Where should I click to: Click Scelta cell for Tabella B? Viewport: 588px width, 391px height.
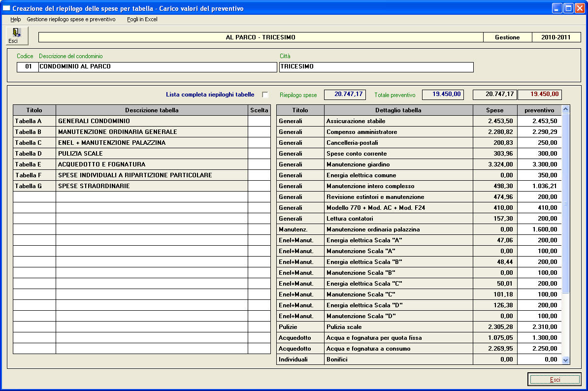tap(259, 131)
